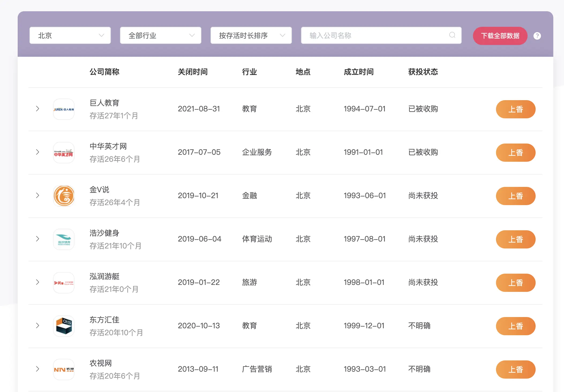The image size is (564, 392).
Task: Open the 农视网 NTV logo
Action: pyautogui.click(x=64, y=370)
